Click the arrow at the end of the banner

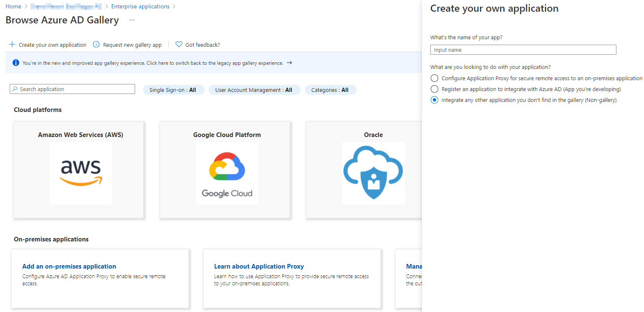click(x=289, y=63)
